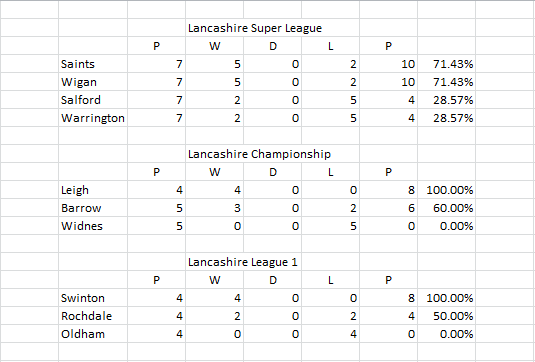This screenshot has width=535, height=362.
Task: Select the Lancashire Championship heading cell
Action: (259, 154)
